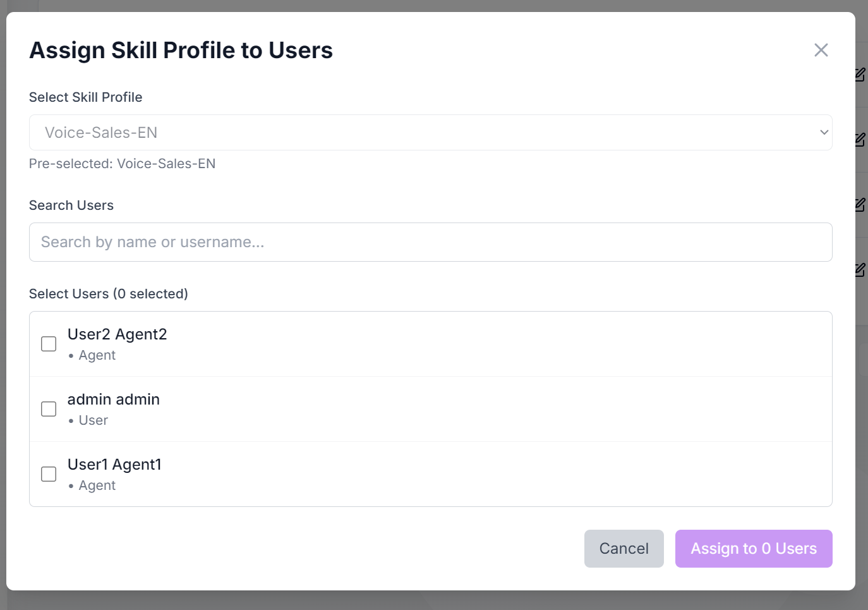
Task: Click the bottom edit pencil icon at right edge
Action: [860, 270]
